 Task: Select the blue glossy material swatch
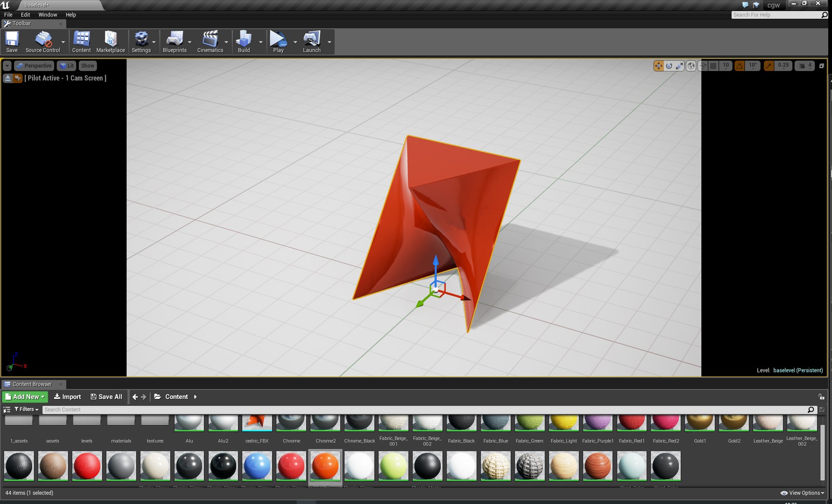point(257,465)
